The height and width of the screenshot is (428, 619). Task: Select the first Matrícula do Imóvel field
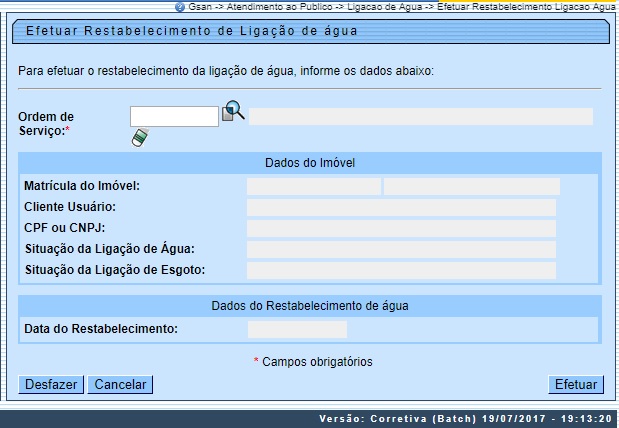(313, 186)
